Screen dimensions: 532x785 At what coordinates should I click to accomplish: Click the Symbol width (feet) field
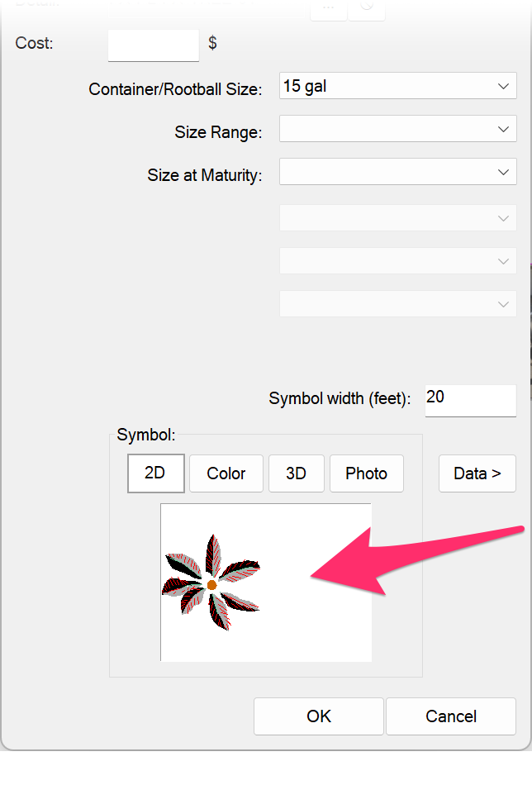pyautogui.click(x=470, y=401)
